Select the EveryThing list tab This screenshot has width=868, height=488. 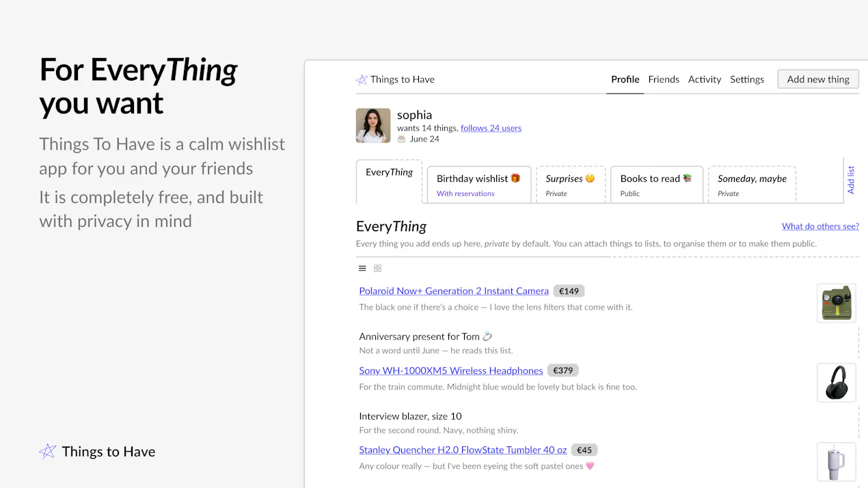click(x=389, y=181)
